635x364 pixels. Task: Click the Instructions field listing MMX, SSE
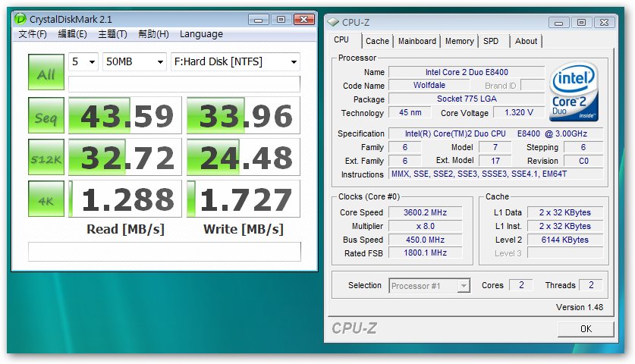pyautogui.click(x=495, y=174)
